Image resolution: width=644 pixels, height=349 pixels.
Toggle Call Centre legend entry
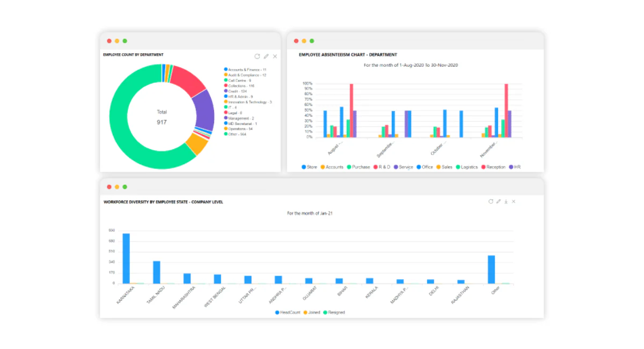pyautogui.click(x=238, y=81)
